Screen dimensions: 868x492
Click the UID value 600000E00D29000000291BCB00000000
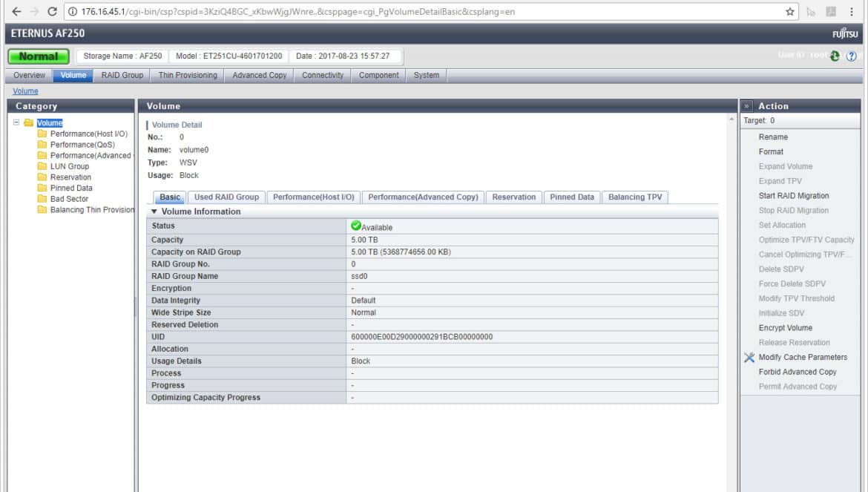click(422, 337)
